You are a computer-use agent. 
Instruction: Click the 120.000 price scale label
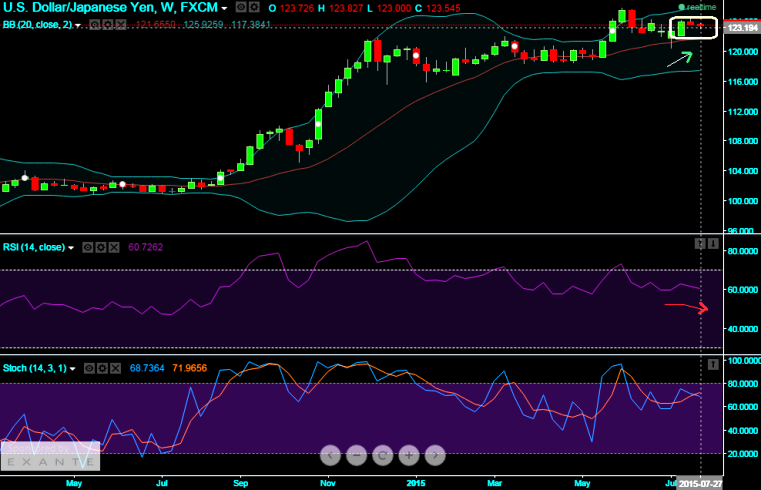coord(743,51)
